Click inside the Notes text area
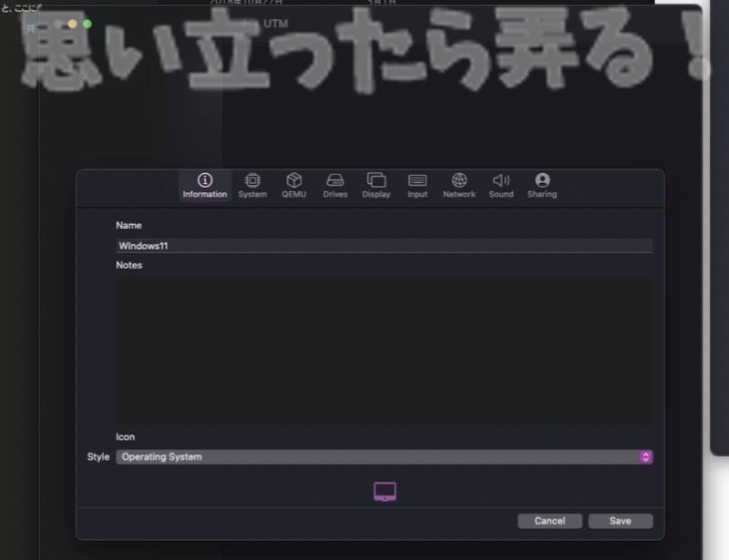Viewport: 729px width, 560px height. [384, 351]
